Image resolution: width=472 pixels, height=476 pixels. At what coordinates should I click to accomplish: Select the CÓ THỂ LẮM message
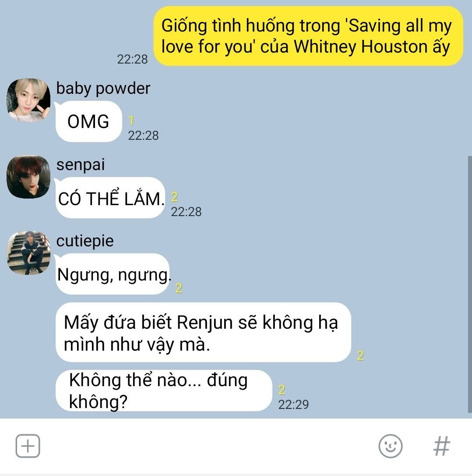coord(110,198)
